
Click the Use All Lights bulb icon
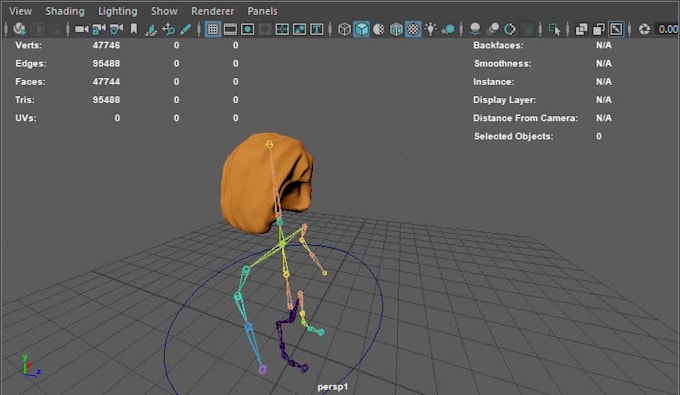[431, 29]
